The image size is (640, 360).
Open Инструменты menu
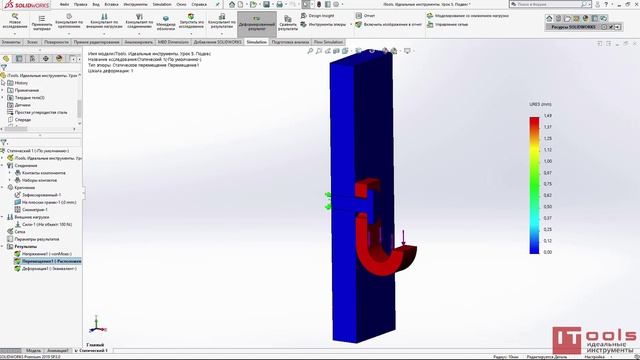[x=136, y=4]
